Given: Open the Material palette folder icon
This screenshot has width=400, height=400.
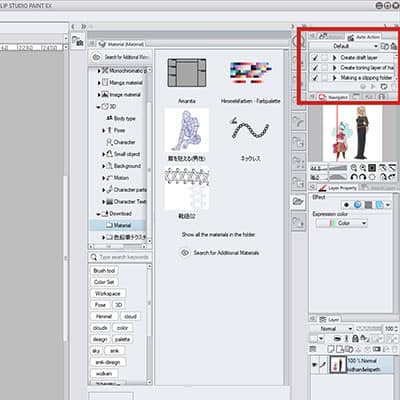Looking at the screenshot, I should point(78,41).
